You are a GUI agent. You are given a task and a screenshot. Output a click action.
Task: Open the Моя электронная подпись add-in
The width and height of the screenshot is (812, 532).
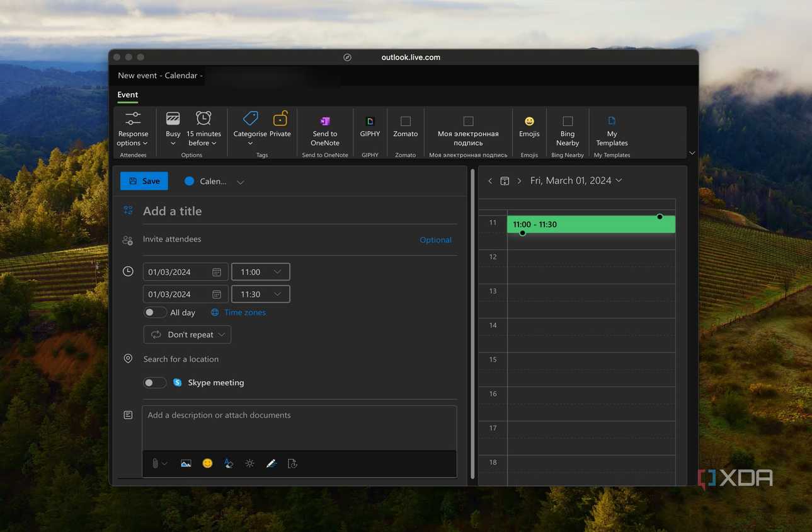pos(468,130)
